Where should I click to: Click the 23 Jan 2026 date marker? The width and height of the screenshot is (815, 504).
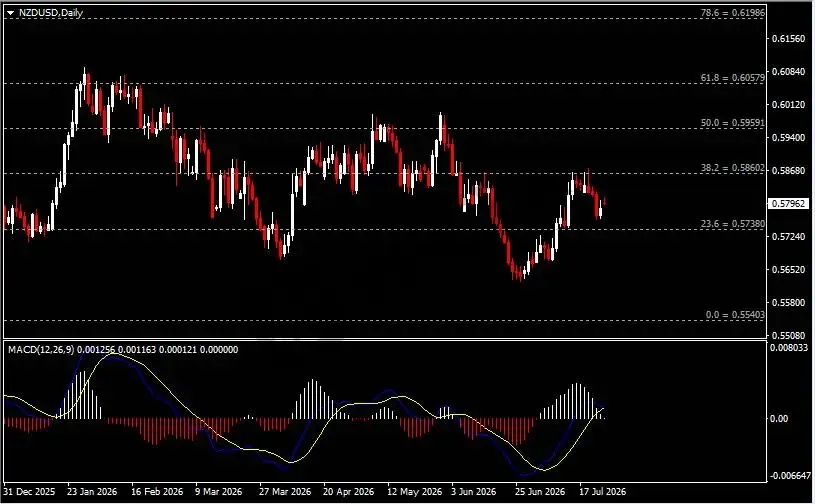tap(92, 491)
